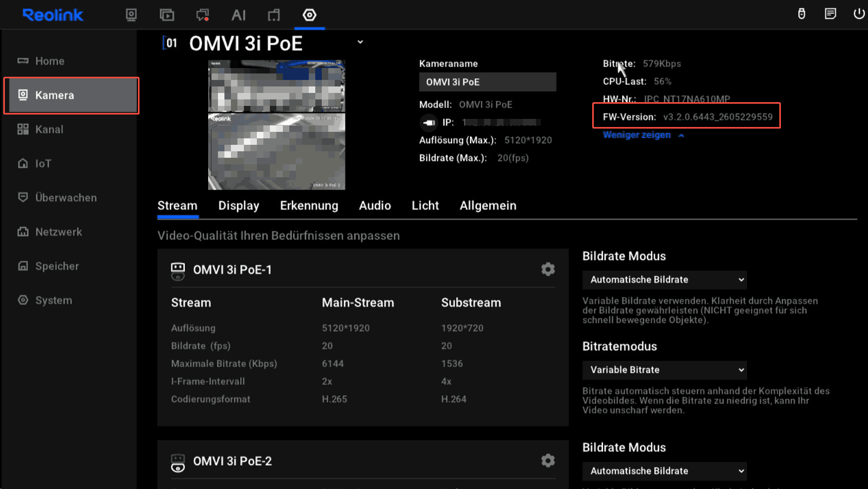Switch to the Erkennung tab

click(309, 206)
